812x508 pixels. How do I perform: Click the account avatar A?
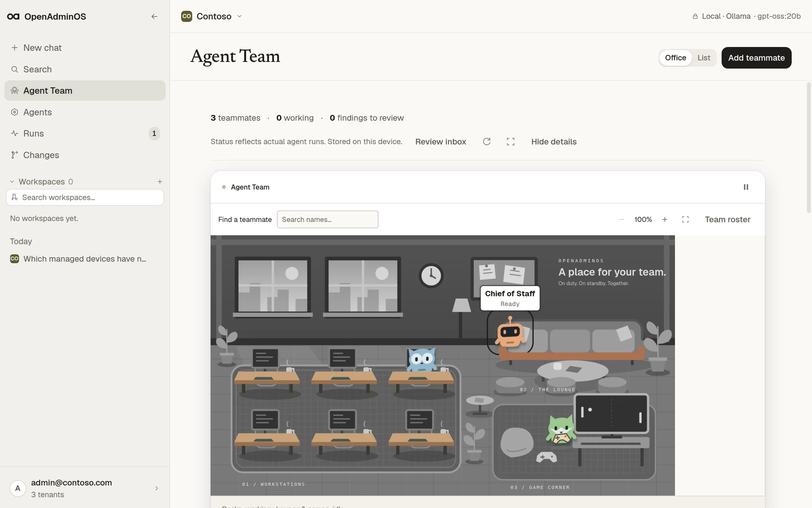pyautogui.click(x=18, y=488)
